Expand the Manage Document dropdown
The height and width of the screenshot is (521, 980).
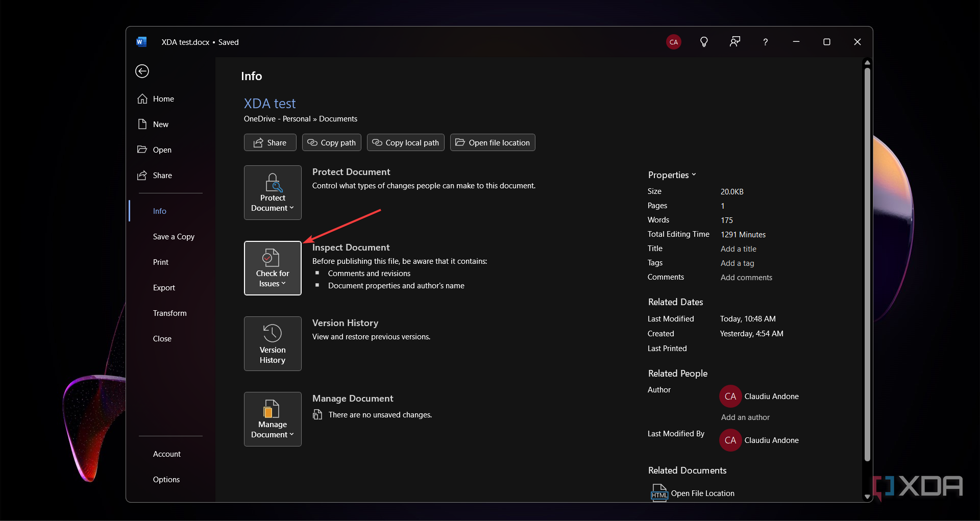(x=273, y=419)
